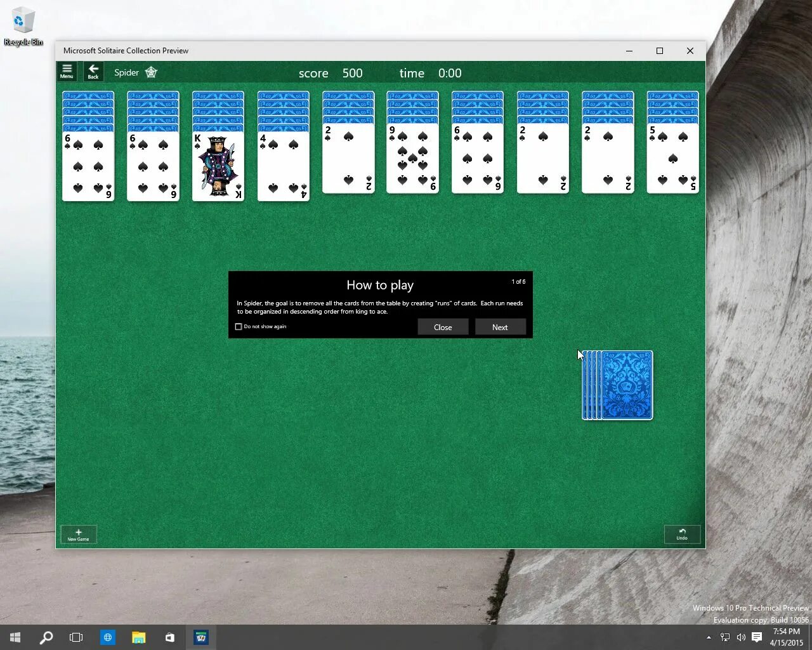Viewport: 812px width, 650px height.
Task: Start a new game via New Game icon
Action: click(x=78, y=534)
